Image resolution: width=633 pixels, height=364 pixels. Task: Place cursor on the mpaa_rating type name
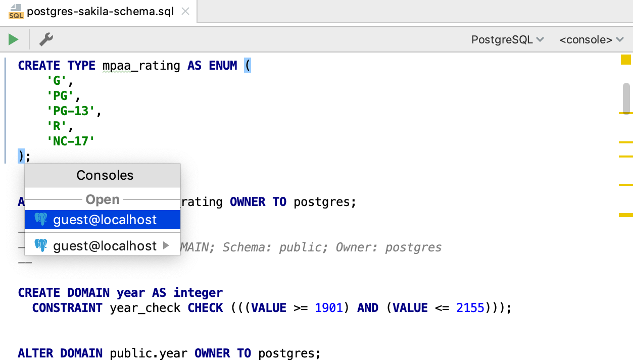coord(141,66)
